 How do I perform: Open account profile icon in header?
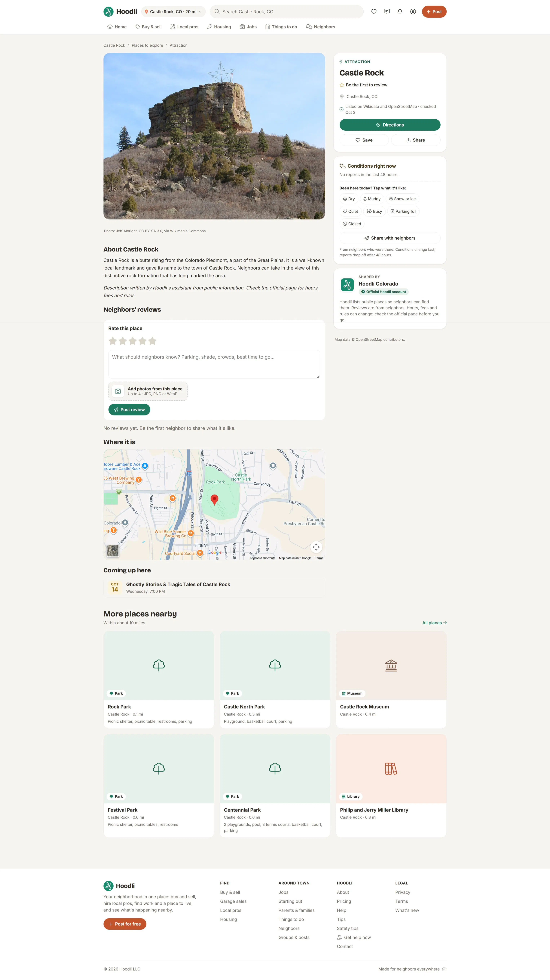pyautogui.click(x=413, y=12)
